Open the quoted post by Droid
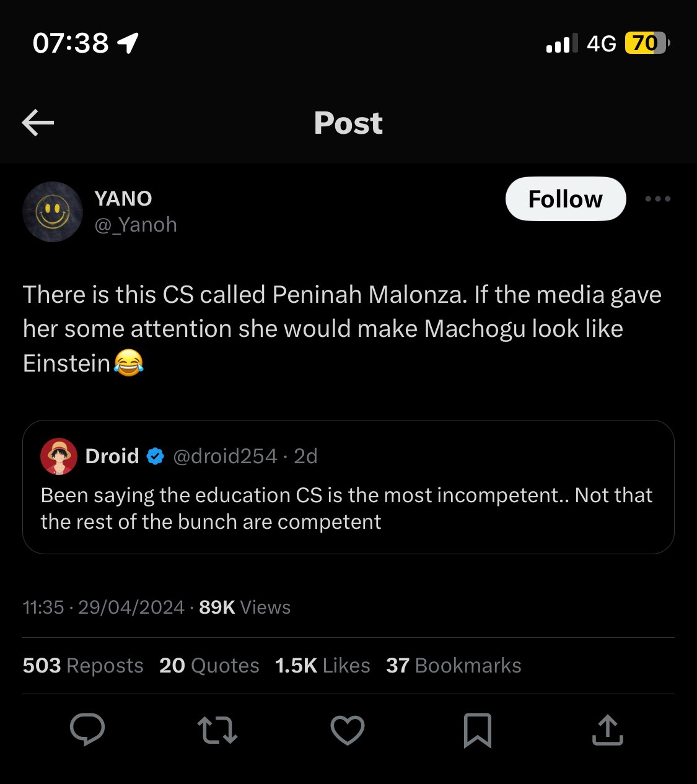The image size is (697, 784). [x=348, y=487]
